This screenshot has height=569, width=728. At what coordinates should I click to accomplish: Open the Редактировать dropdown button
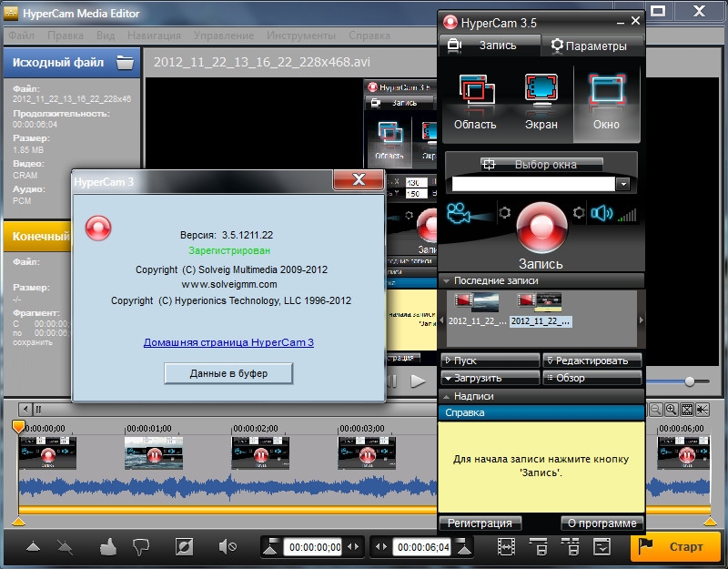[593, 361]
